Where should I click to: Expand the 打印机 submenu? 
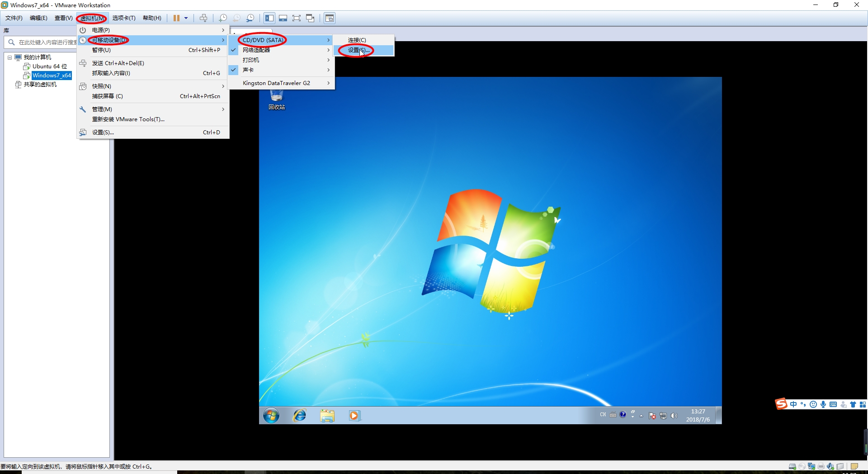click(x=281, y=60)
